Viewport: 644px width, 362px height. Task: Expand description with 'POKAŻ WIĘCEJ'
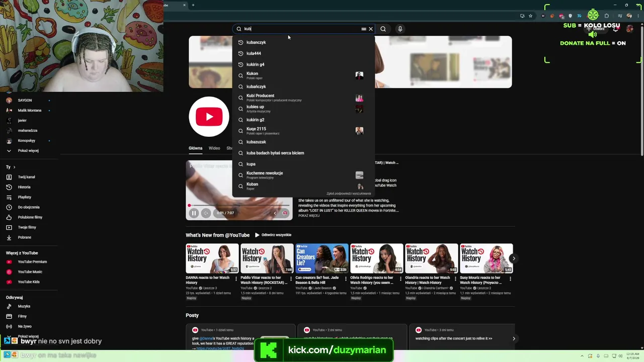[309, 216]
